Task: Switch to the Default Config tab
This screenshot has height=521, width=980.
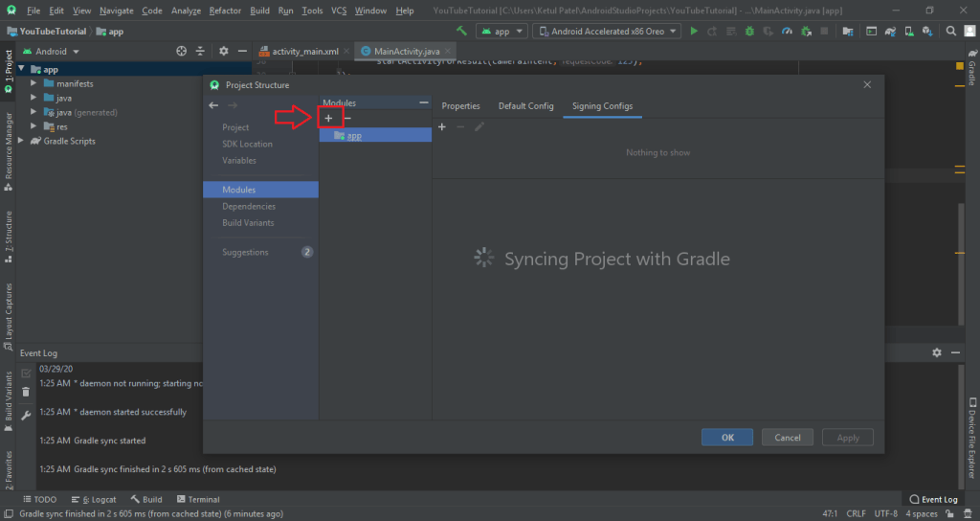Action: [525, 105]
